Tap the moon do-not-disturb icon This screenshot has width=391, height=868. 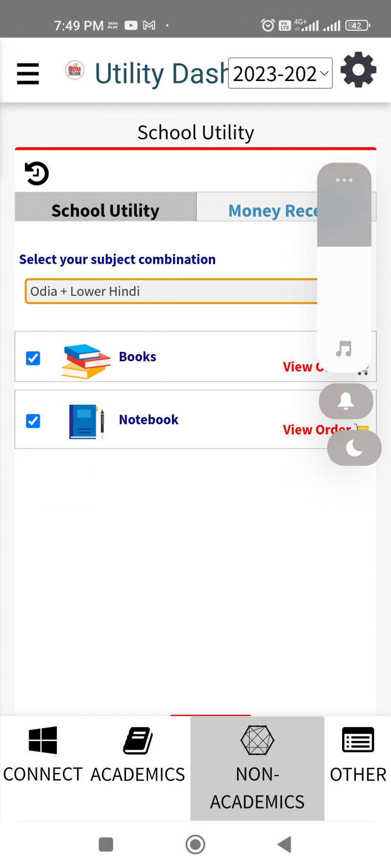(x=354, y=448)
